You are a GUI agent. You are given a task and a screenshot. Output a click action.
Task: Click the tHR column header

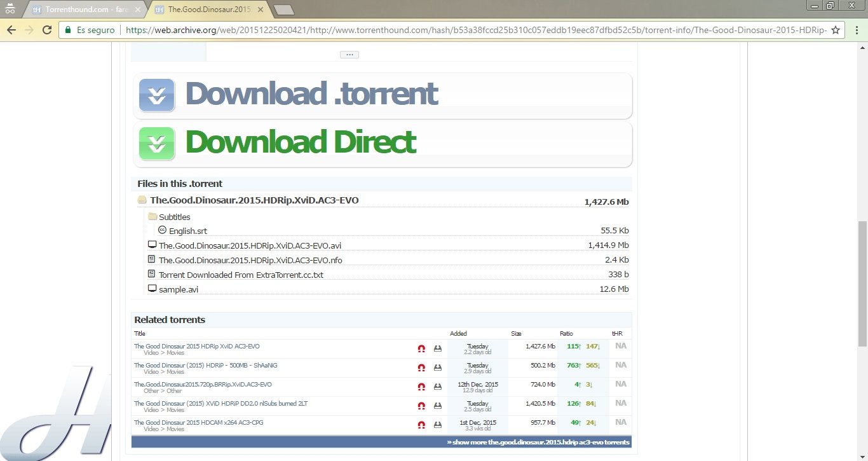pos(617,333)
